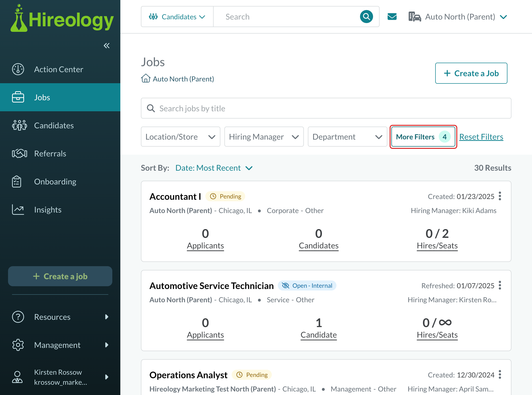This screenshot has width=532, height=395.
Task: Click the top-right Create a Job button
Action: 471,73
